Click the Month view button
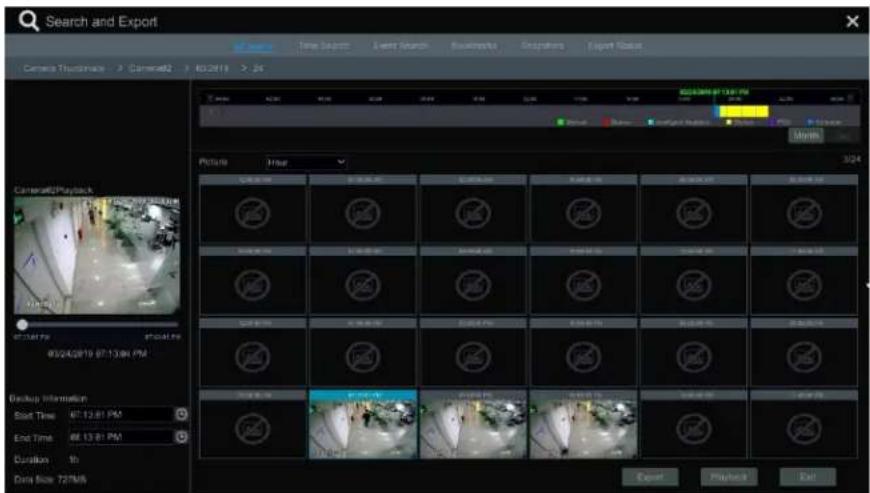The width and height of the screenshot is (870, 493). [x=806, y=135]
